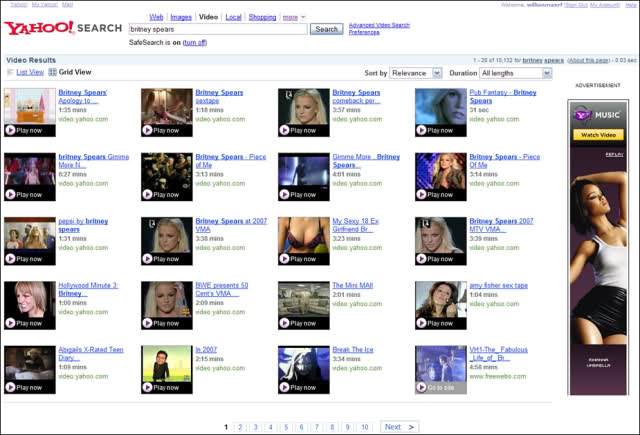Switch to List View link
This screenshot has height=435, width=640.
pos(30,72)
